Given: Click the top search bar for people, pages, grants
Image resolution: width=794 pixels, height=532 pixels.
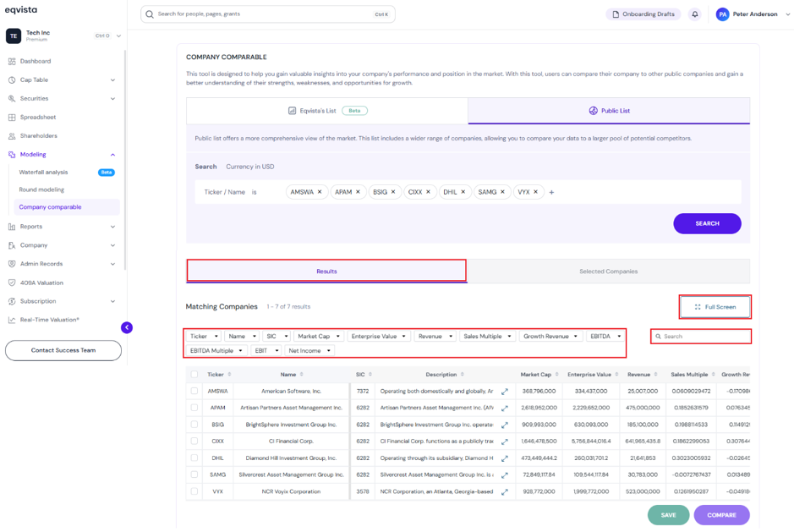Looking at the screenshot, I should (268, 14).
